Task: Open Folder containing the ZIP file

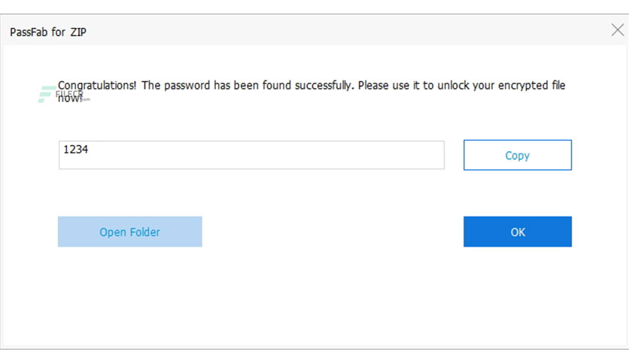Action: [x=130, y=232]
